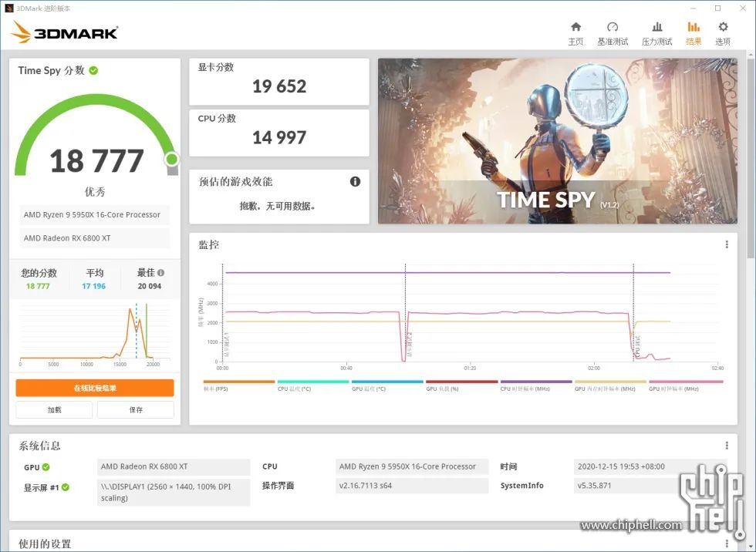Click the orange 在线比较结果 button

point(94,388)
